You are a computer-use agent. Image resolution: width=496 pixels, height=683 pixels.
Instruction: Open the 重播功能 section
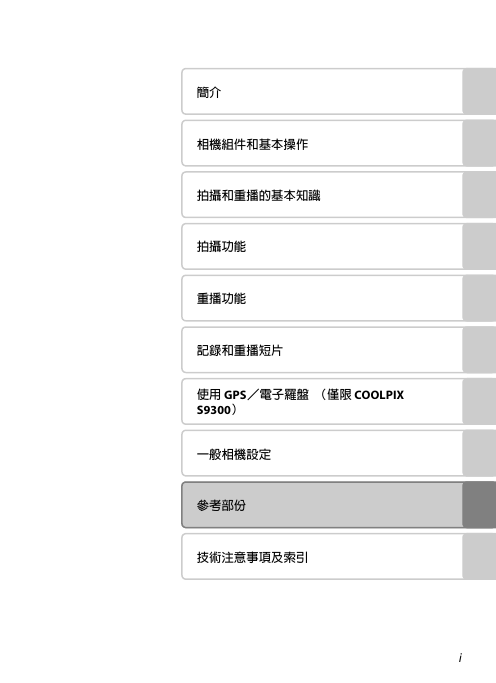(x=322, y=298)
